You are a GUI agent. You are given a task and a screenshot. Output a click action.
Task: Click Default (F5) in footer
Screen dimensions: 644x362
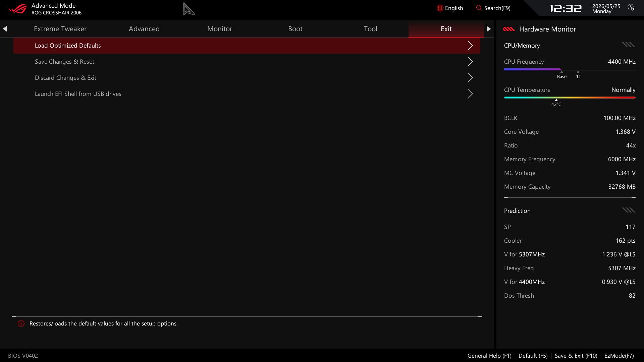(x=533, y=356)
